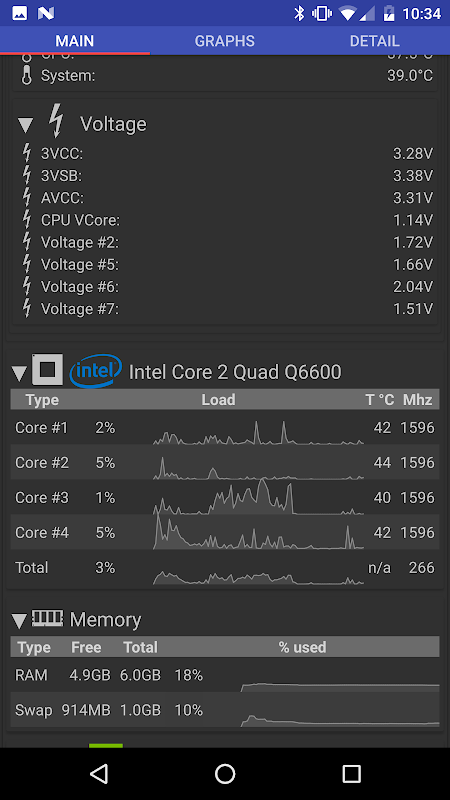Image resolution: width=450 pixels, height=800 pixels.
Task: Tap the CPU chip icon
Action: click(47, 369)
